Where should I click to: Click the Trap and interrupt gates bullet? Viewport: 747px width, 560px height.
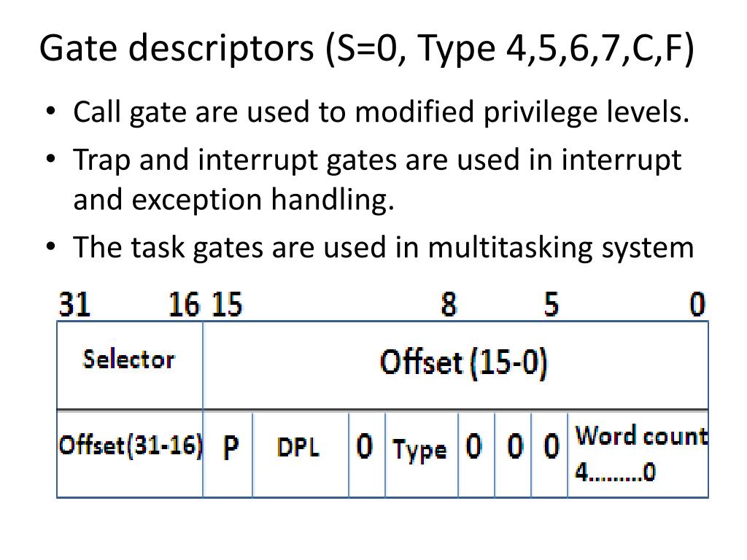pos(377,179)
